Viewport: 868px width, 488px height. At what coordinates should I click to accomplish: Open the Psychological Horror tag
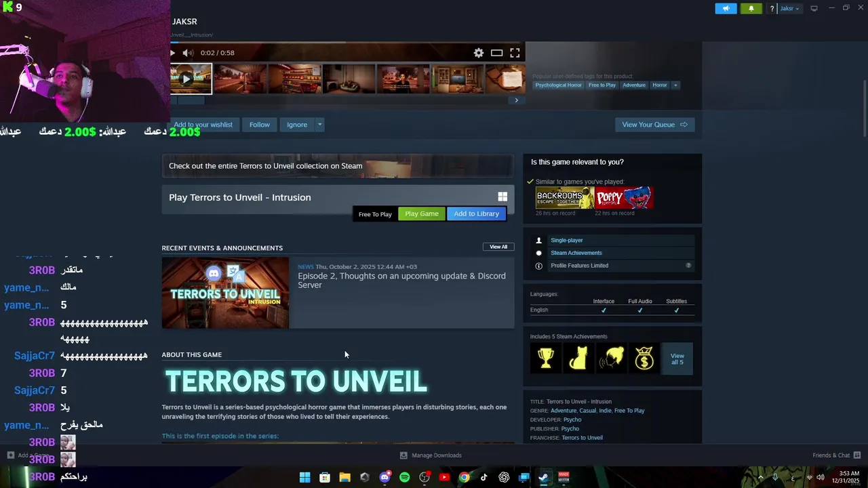(558, 85)
